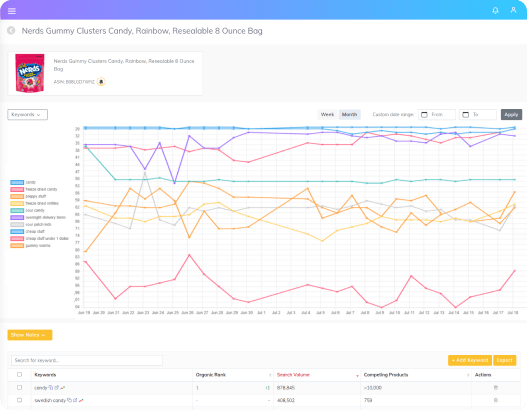527x411 pixels.
Task: Go back using the circular arrow
Action: pos(11,31)
